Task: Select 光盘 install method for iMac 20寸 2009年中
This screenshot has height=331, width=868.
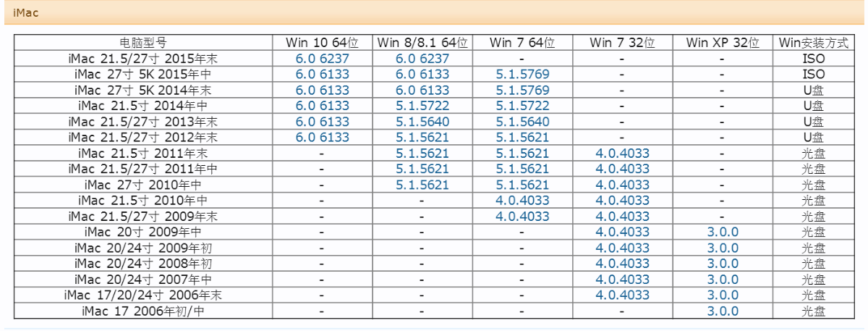Action: pos(814,232)
